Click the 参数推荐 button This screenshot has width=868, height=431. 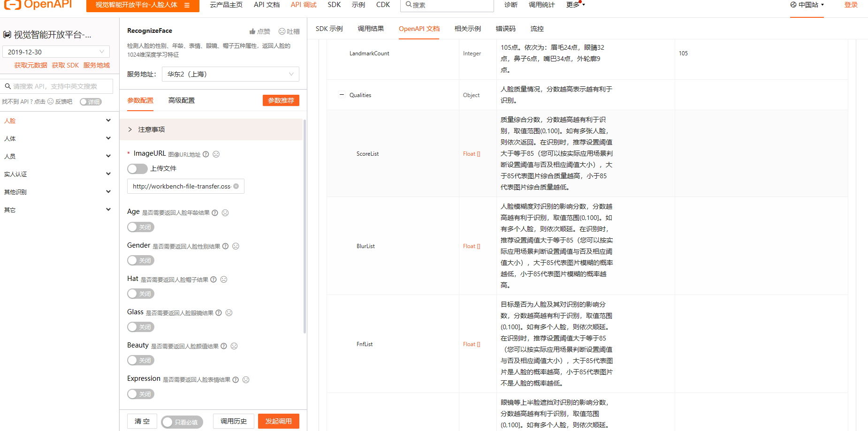(281, 100)
